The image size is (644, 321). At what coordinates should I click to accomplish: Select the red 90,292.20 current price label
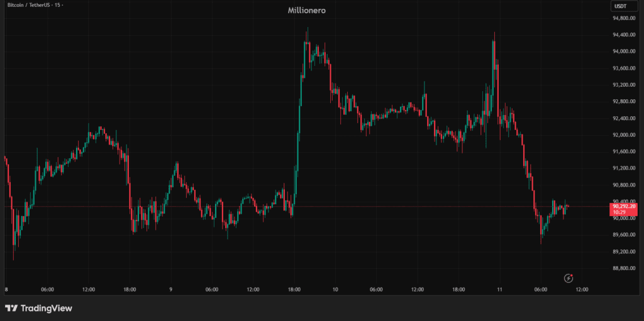[623, 206]
